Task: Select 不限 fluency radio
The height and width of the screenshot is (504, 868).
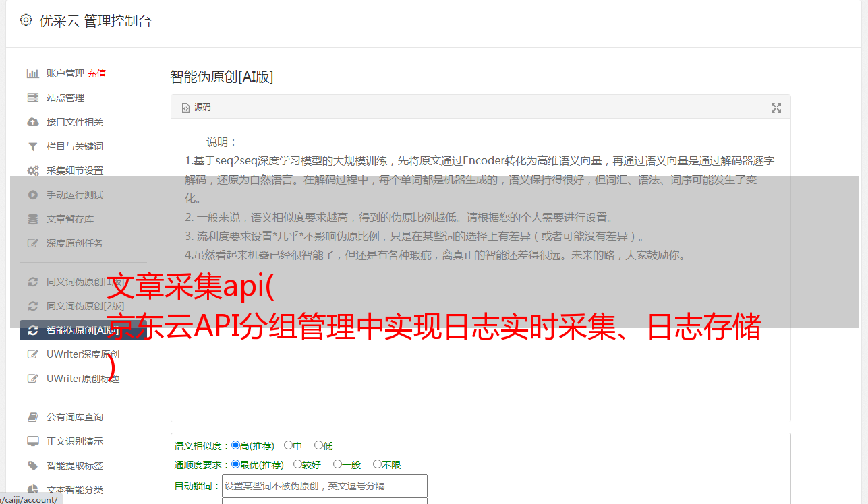Action: click(377, 464)
